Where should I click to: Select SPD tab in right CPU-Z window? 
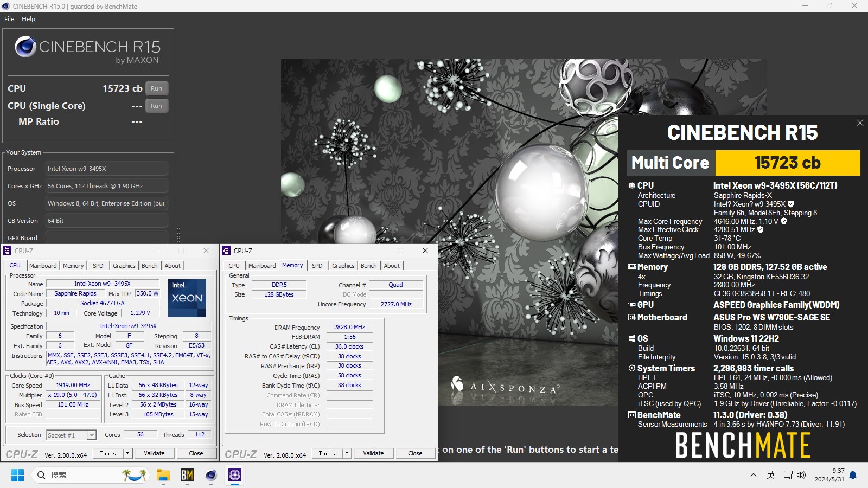pos(317,266)
